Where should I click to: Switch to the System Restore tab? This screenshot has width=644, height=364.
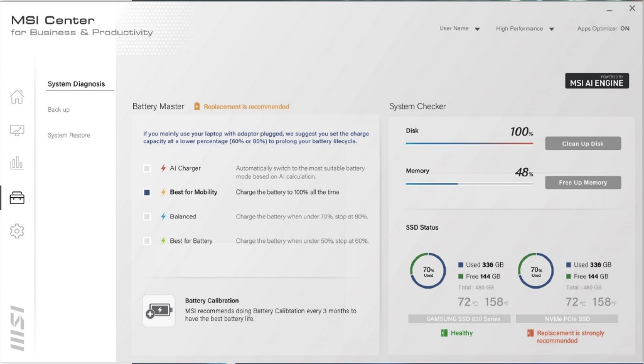coord(68,135)
